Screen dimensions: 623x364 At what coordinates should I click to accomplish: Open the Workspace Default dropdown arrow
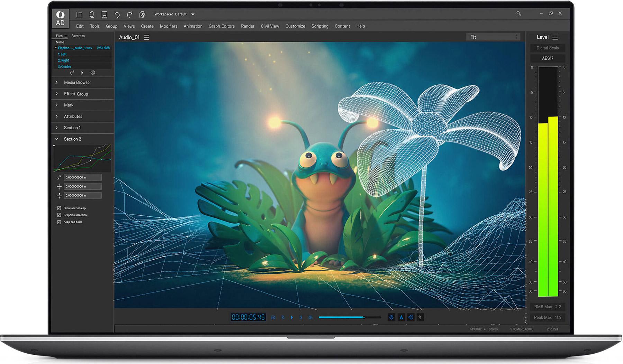pyautogui.click(x=193, y=14)
